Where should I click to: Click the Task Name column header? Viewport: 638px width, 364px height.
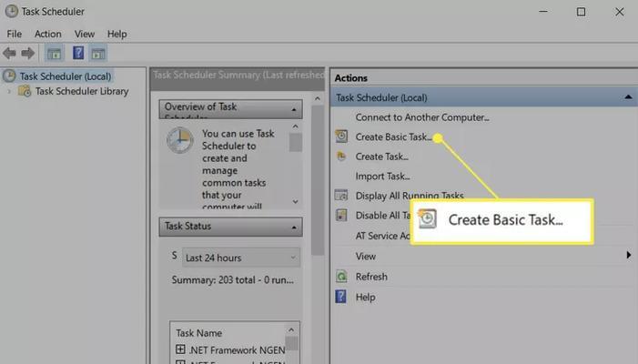[198, 333]
